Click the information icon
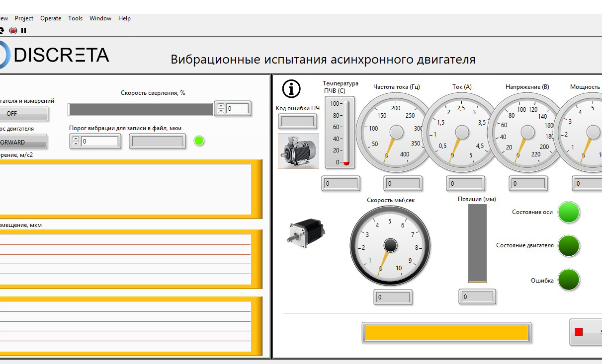The height and width of the screenshot is (364, 602). 291,88
